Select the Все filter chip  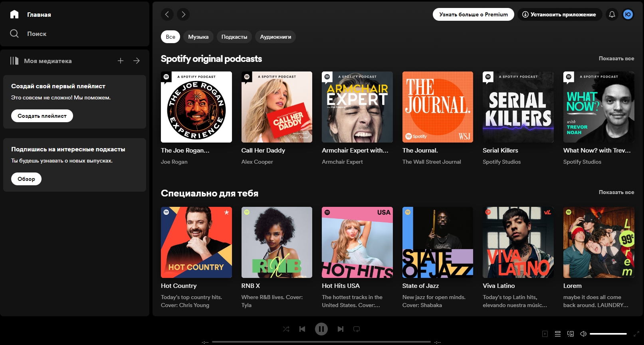[x=170, y=37]
